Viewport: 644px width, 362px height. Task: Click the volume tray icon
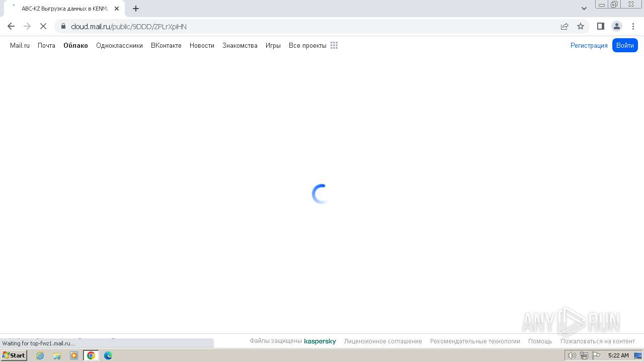pyautogui.click(x=572, y=355)
